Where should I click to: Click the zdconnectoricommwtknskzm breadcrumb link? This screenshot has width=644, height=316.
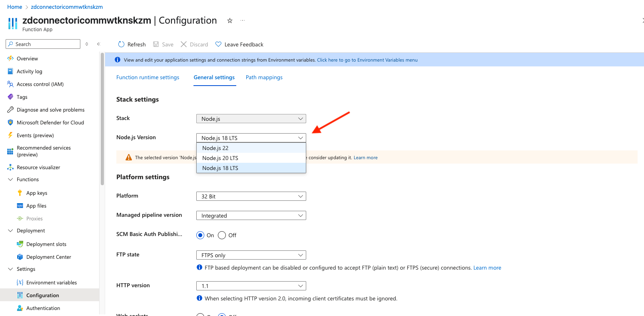pos(67,7)
